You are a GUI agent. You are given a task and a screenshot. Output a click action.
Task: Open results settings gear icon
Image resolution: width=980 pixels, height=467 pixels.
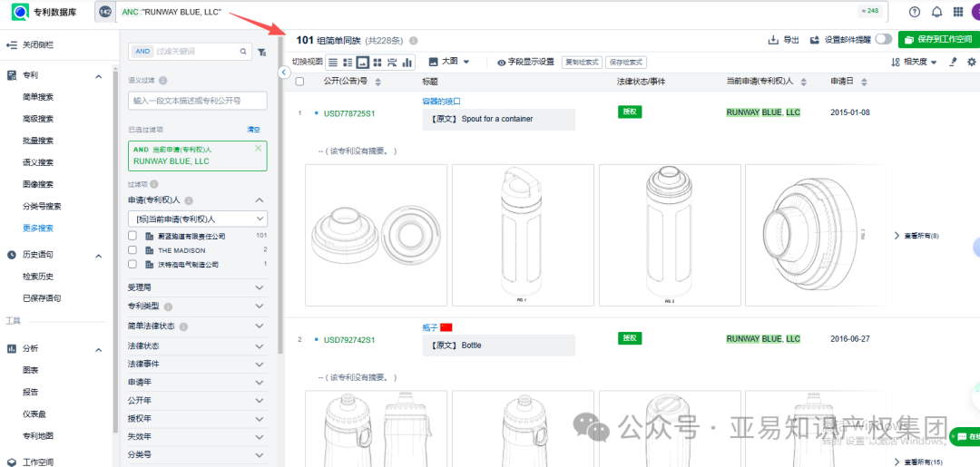[971, 62]
